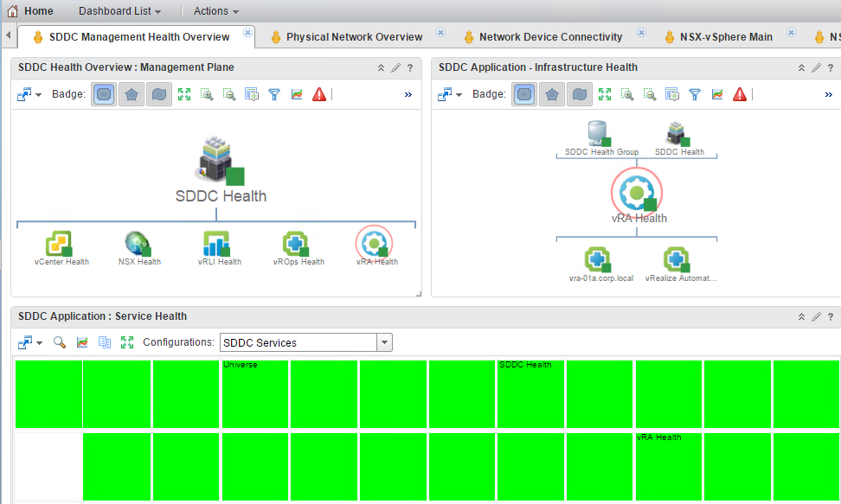Viewport: 841px width, 504px height.
Task: Click the Zoom Out icon in Infrastructure Health widget
Action: [x=650, y=94]
